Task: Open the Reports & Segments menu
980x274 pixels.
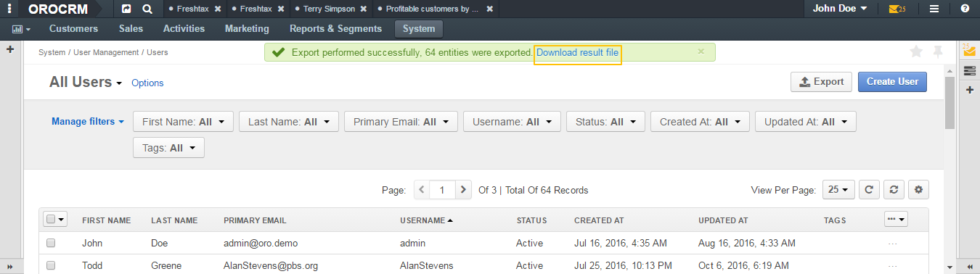Action: 335,29
